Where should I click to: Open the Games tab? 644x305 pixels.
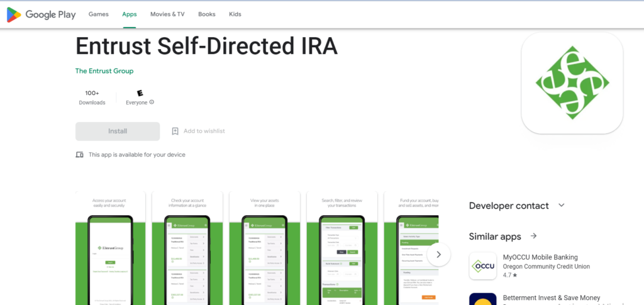(x=99, y=14)
